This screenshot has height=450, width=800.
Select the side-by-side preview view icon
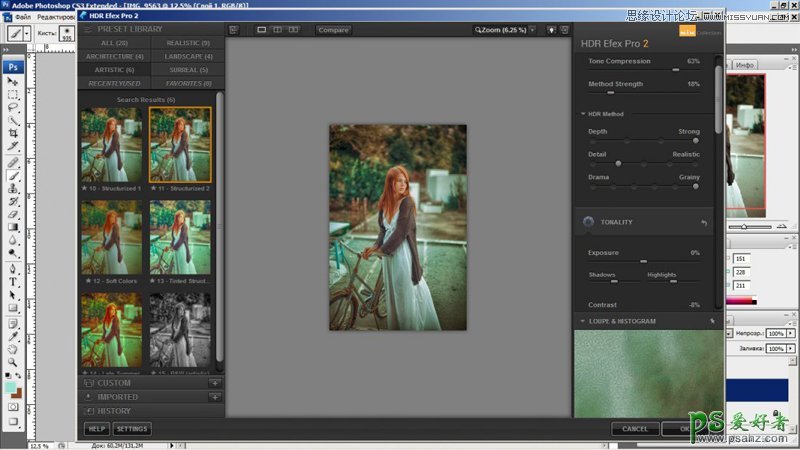[293, 30]
